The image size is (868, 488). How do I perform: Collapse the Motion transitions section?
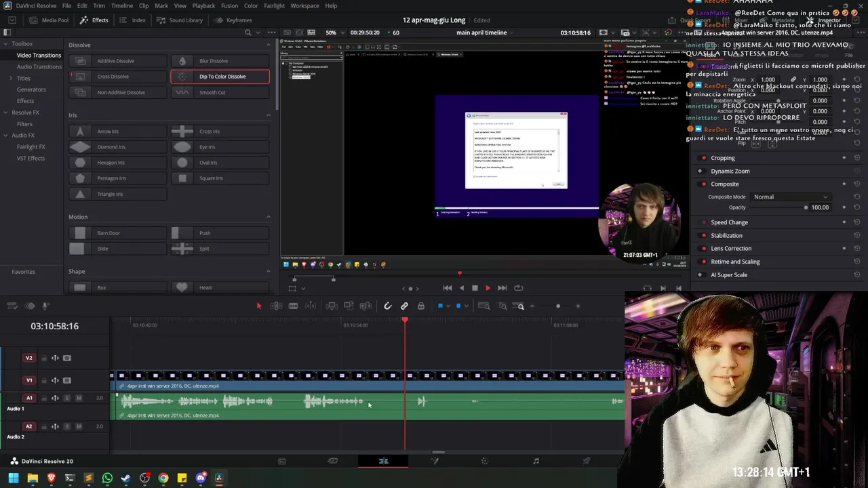pos(268,217)
